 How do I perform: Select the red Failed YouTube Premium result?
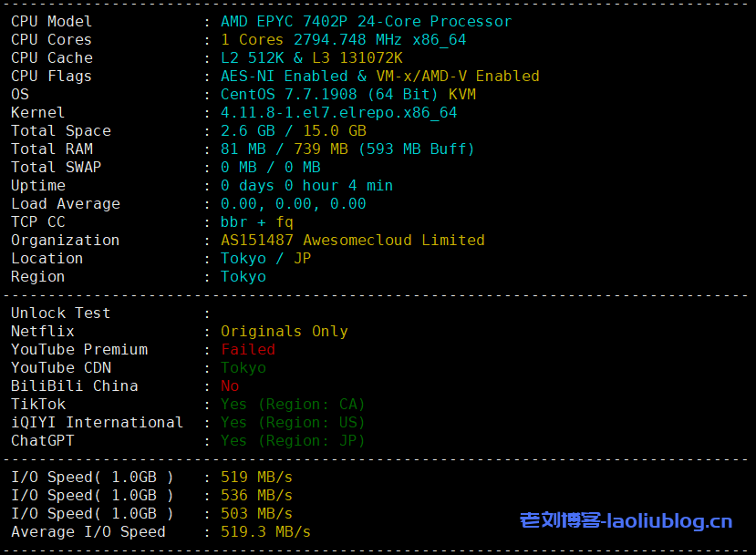coord(247,349)
